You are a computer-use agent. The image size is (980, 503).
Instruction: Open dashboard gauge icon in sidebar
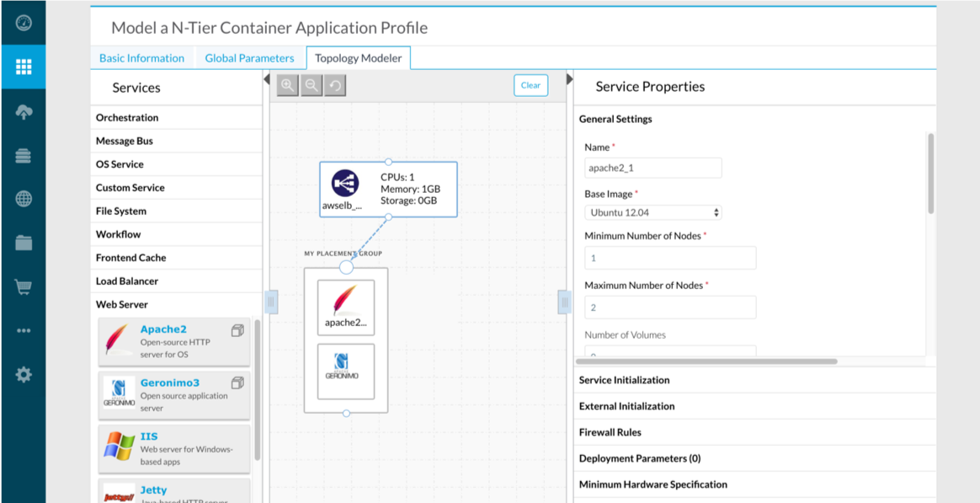23,23
